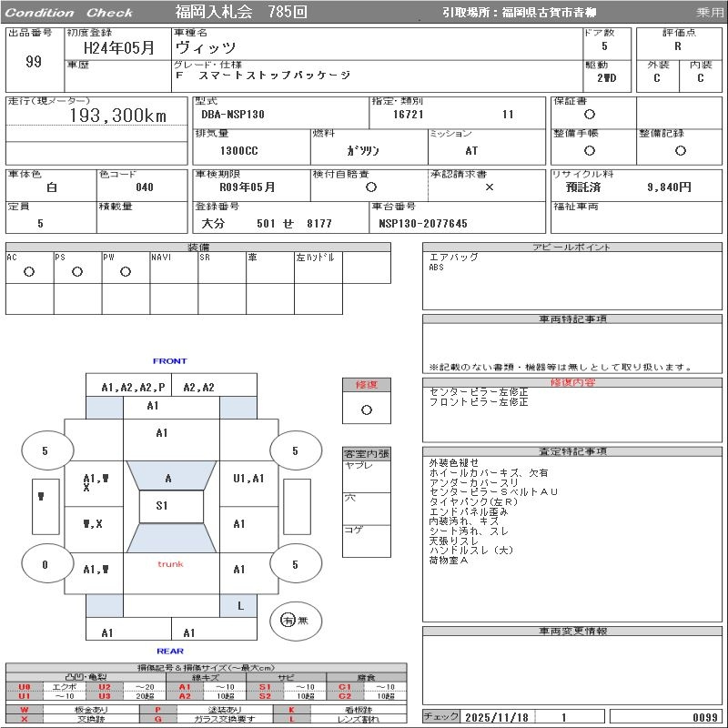The height and width of the screenshot is (728, 728).
Task: Click the L marking at rear corner
Action: pos(240,605)
